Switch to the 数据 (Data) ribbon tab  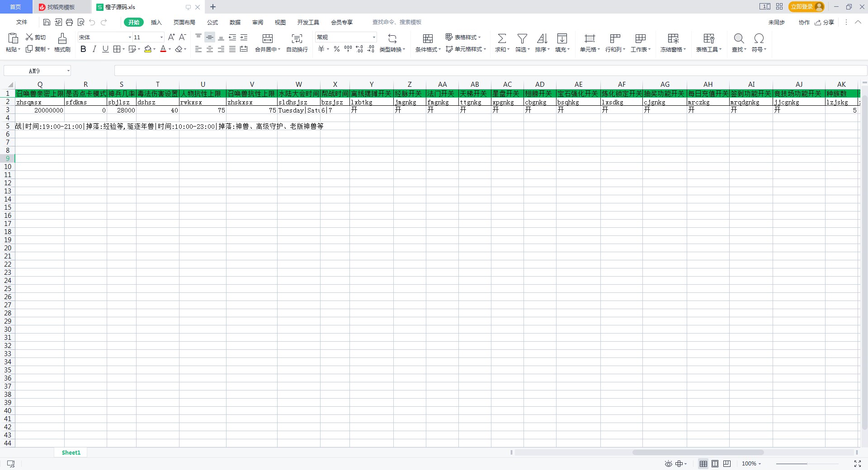point(235,22)
